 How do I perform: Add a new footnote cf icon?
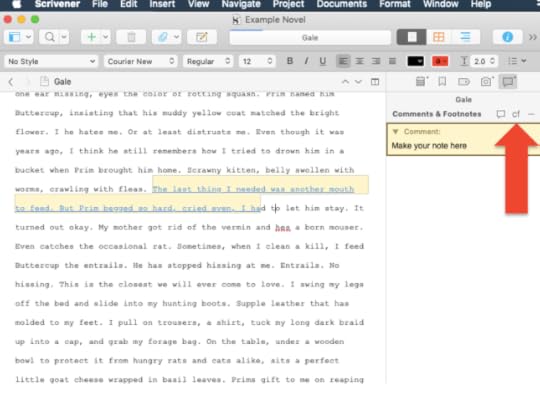coord(516,114)
